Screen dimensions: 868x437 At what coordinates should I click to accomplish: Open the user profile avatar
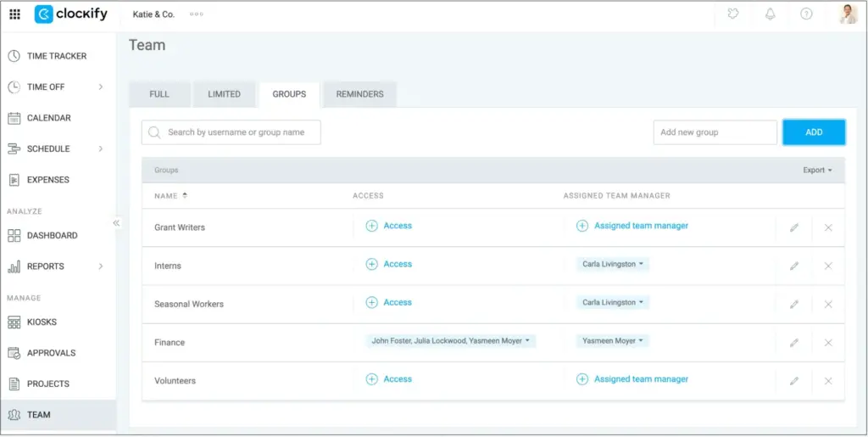tap(848, 14)
